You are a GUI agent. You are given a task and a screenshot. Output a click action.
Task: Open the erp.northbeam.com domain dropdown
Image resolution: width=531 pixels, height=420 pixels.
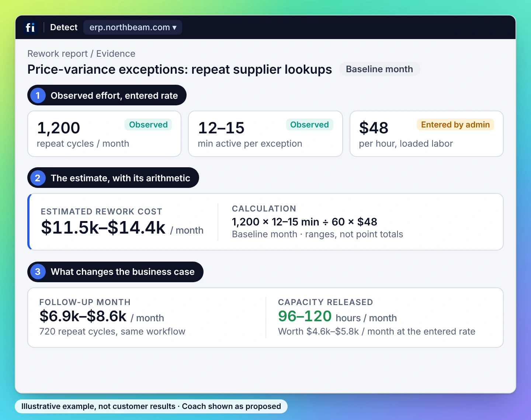[x=133, y=27]
